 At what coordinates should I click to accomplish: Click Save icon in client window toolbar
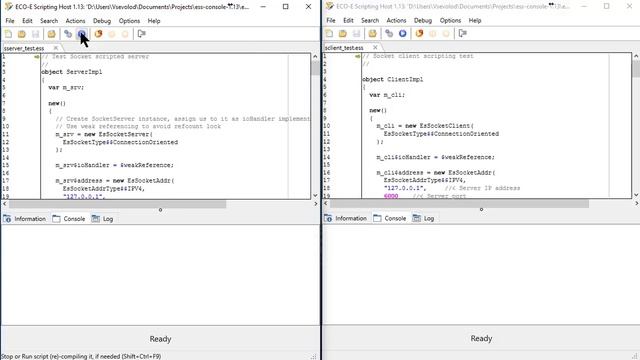coord(356,33)
